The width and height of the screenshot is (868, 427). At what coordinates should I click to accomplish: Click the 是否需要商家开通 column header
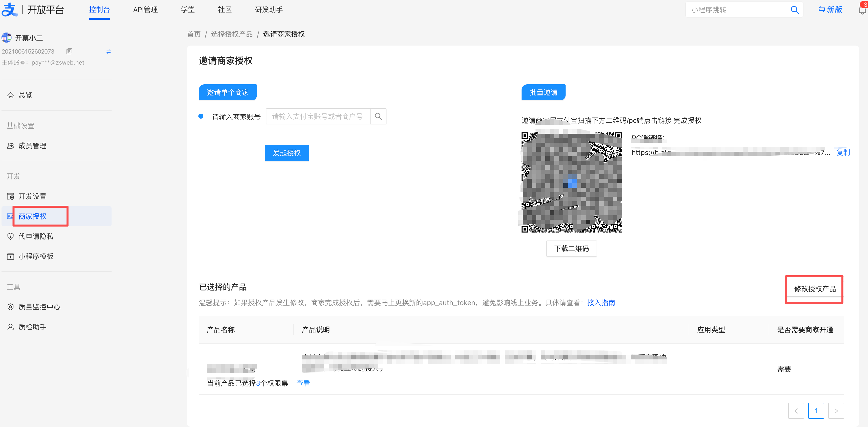(805, 330)
